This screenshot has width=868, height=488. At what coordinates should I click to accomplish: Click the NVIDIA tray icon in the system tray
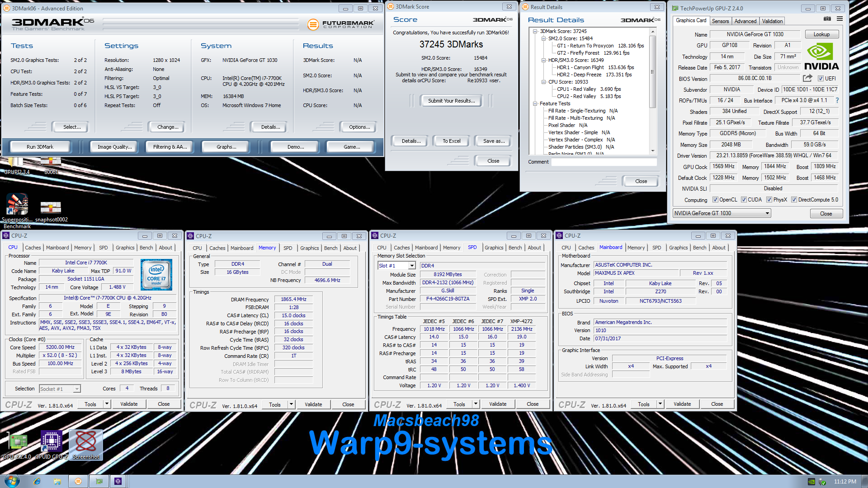click(811, 482)
